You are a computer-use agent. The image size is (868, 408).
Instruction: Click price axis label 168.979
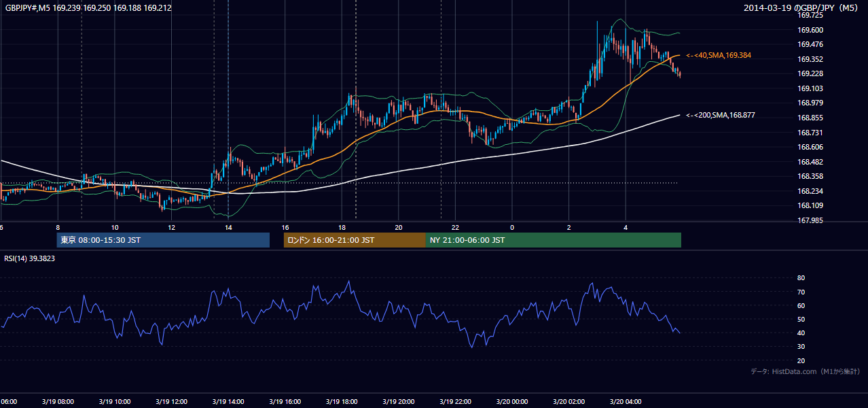click(x=810, y=103)
